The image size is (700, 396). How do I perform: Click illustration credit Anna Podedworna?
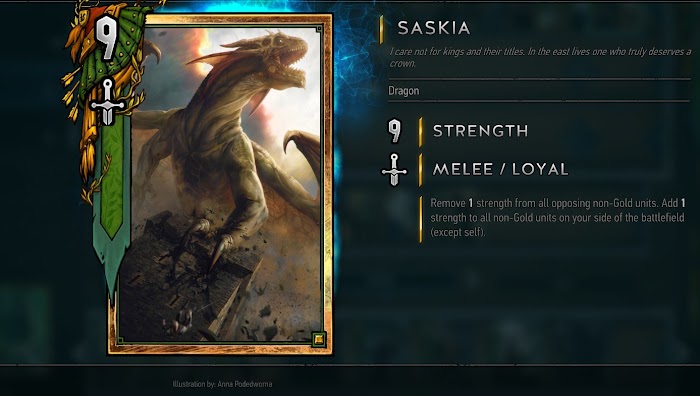coord(222,384)
